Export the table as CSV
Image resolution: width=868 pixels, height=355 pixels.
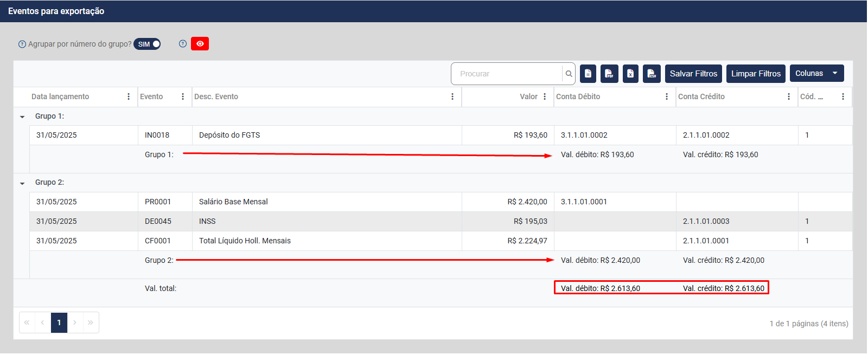tap(652, 74)
